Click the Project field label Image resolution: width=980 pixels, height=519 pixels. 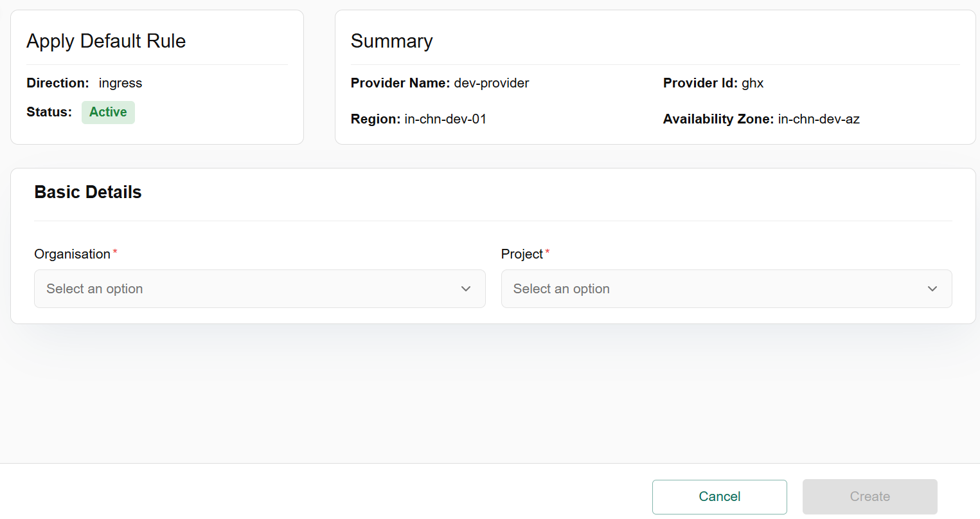click(522, 254)
